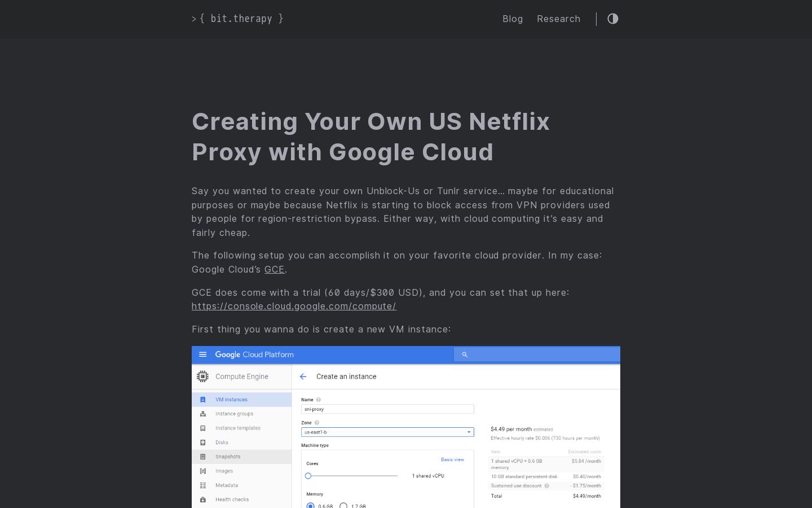Click the hamburger menu icon in Google Cloud Platform
The width and height of the screenshot is (812, 508).
(x=203, y=354)
